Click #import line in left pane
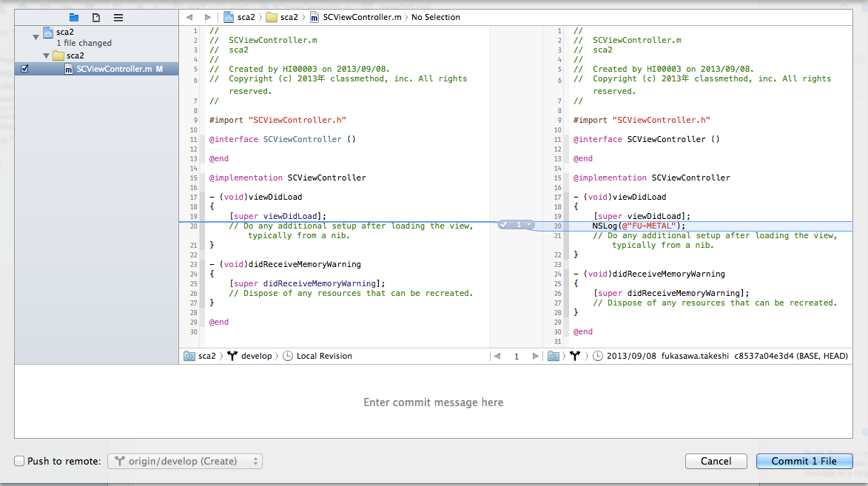This screenshot has width=868, height=486. coord(277,120)
